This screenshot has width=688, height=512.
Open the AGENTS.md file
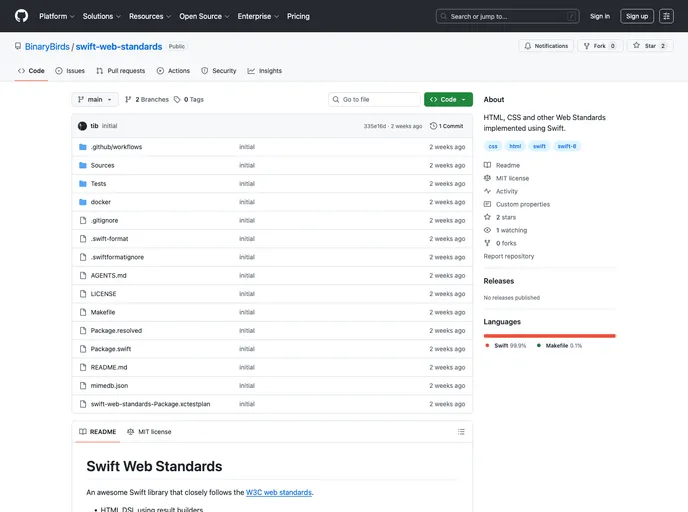tap(108, 276)
